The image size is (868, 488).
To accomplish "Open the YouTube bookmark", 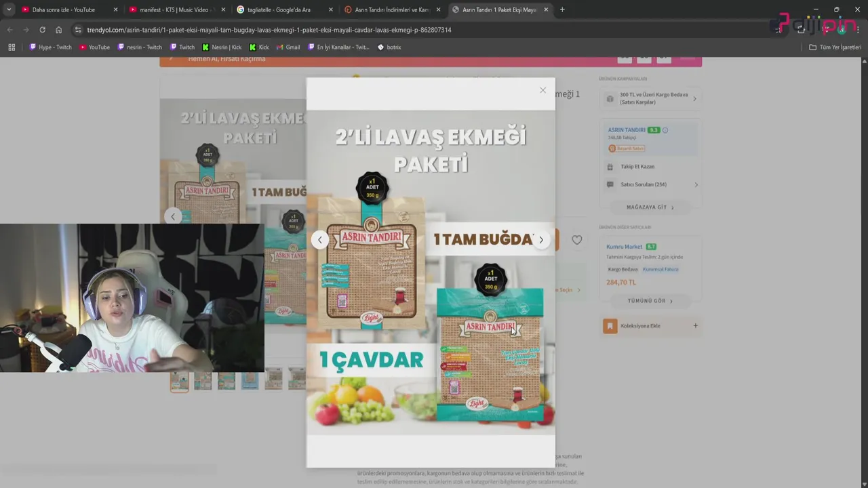I will (x=94, y=47).
